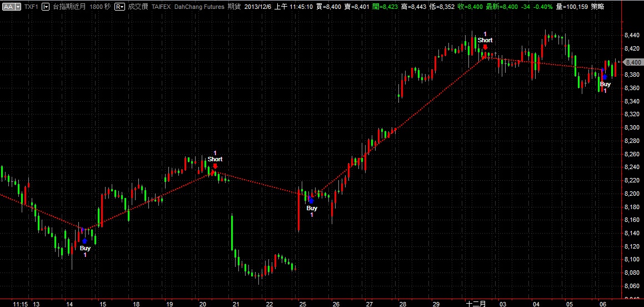Click the 2013/12/6 date in status bar
The height and width of the screenshot is (307, 644).
[257, 7]
